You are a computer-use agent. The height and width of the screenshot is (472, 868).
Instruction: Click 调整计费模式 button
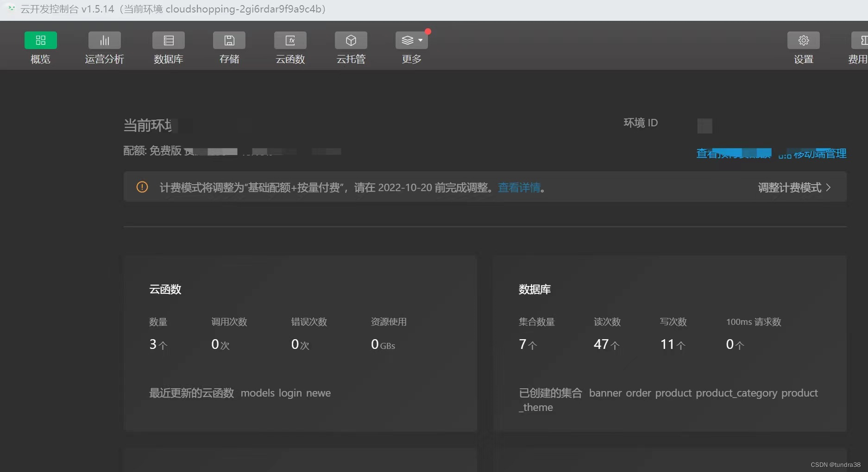pyautogui.click(x=794, y=187)
